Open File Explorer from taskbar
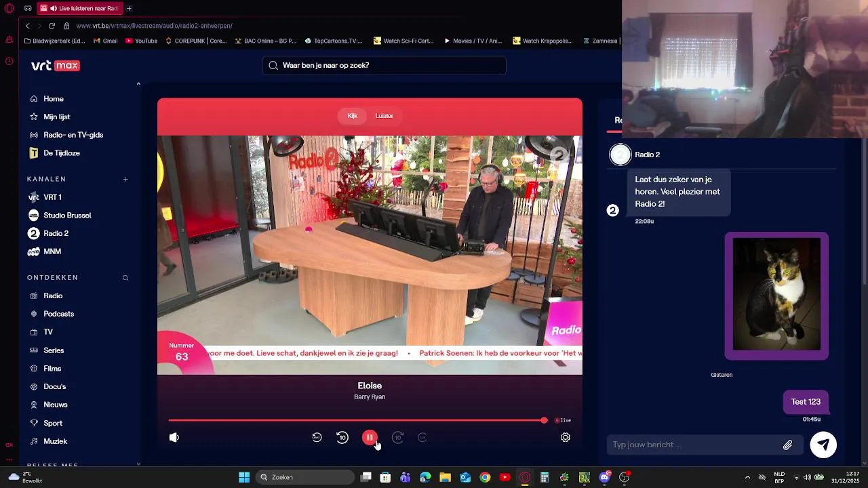Screen dimensions: 868x488 point(445,477)
